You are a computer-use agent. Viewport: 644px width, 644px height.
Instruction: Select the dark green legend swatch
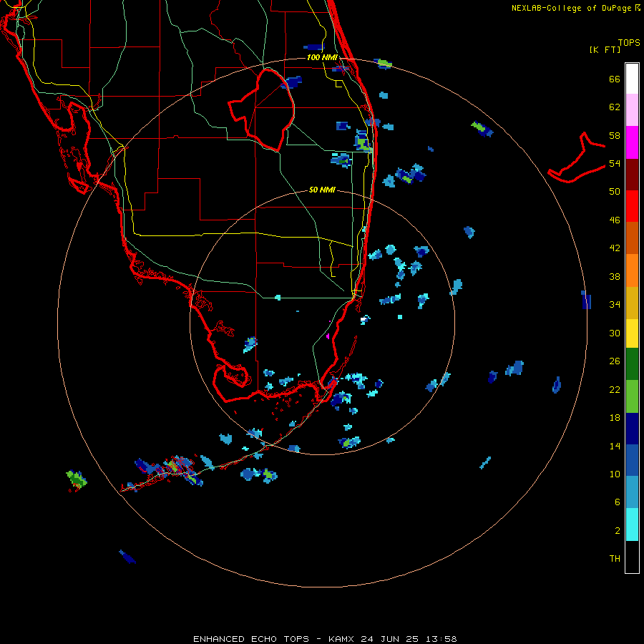coord(632,364)
